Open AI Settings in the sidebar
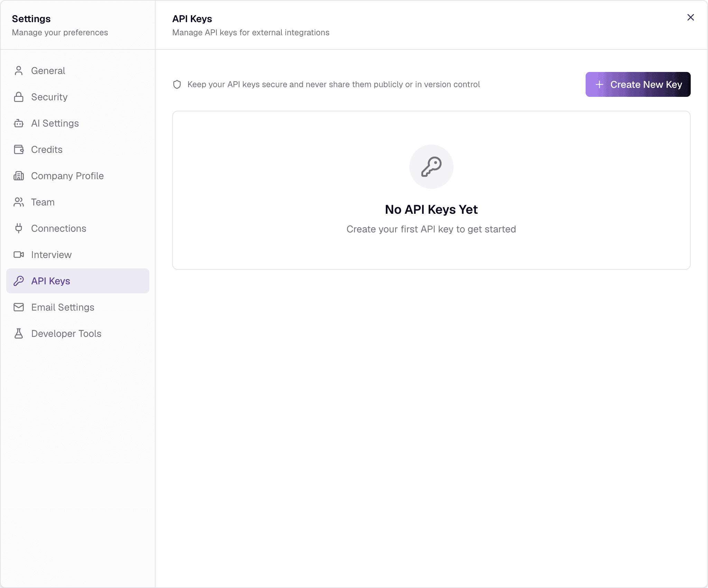This screenshot has height=588, width=708. 78,123
